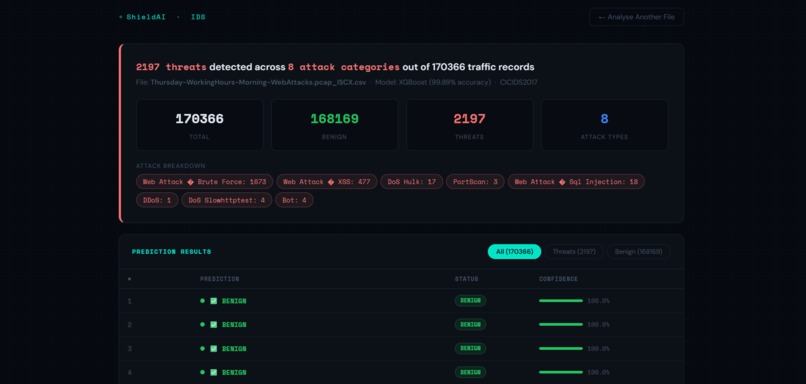The image size is (806, 384).
Task: Click the ShieldAI logo text
Action: pos(145,17)
